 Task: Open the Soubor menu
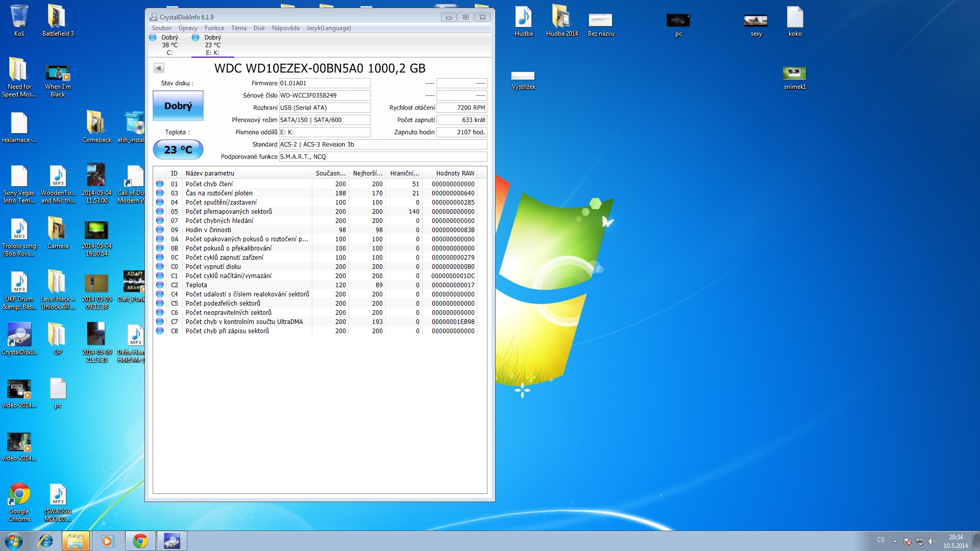[161, 28]
